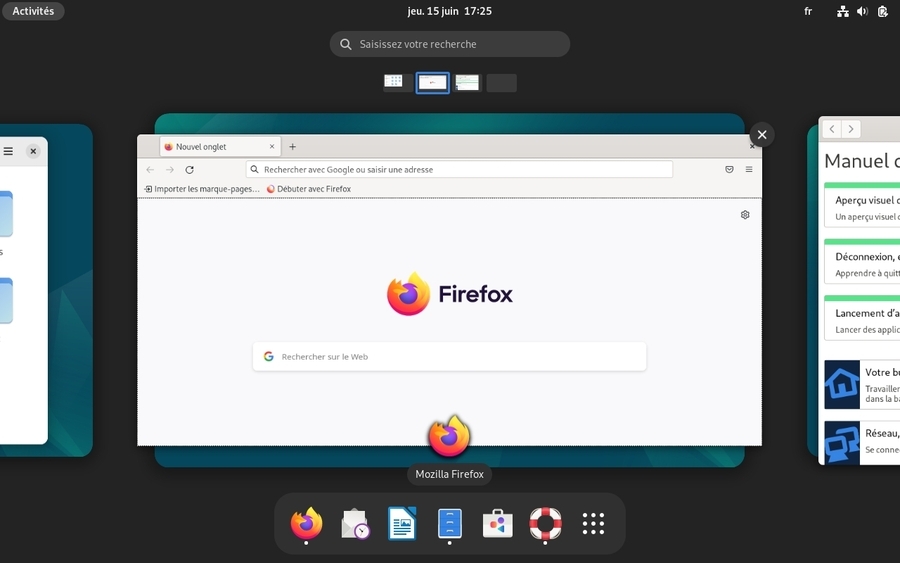Open the Help lifebuoy dock icon

(x=545, y=523)
